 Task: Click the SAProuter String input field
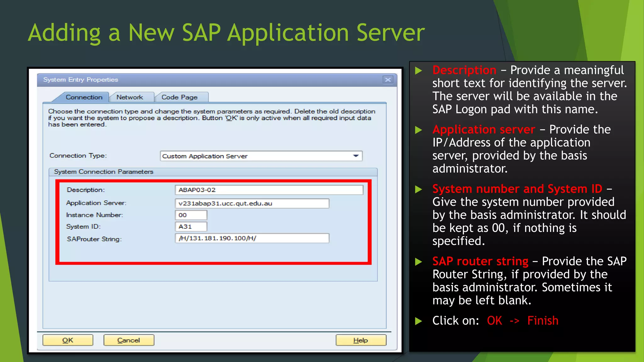click(x=252, y=238)
